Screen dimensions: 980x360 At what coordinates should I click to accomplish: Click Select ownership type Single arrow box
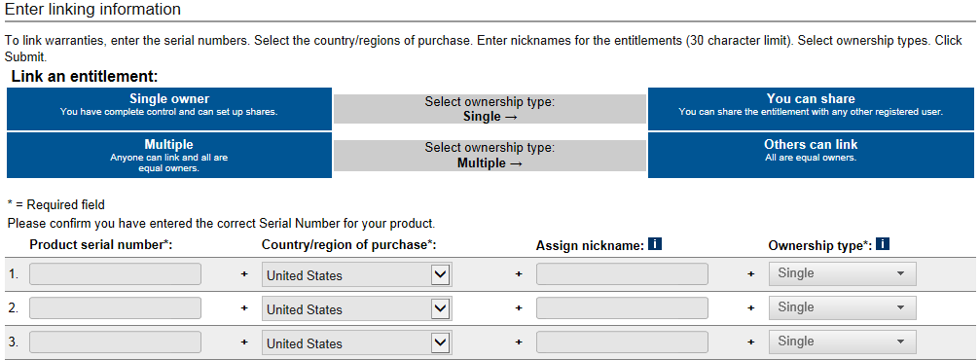click(490, 109)
